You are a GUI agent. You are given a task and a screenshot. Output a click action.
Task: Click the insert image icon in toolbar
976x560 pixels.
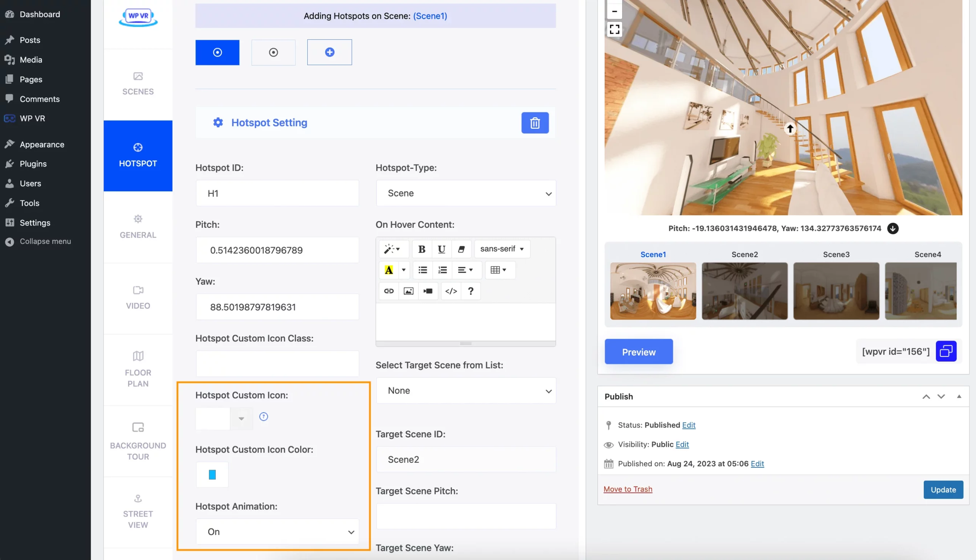408,291
